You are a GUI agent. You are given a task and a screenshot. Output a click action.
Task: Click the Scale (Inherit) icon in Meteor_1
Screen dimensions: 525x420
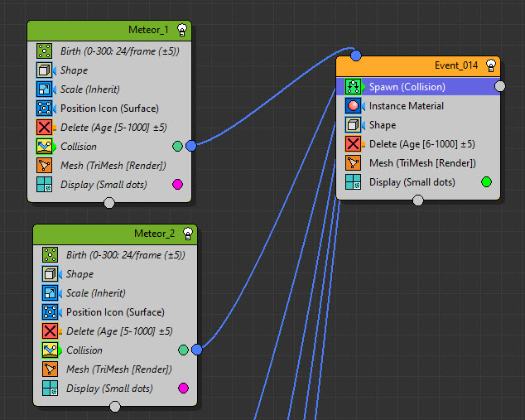pos(44,89)
